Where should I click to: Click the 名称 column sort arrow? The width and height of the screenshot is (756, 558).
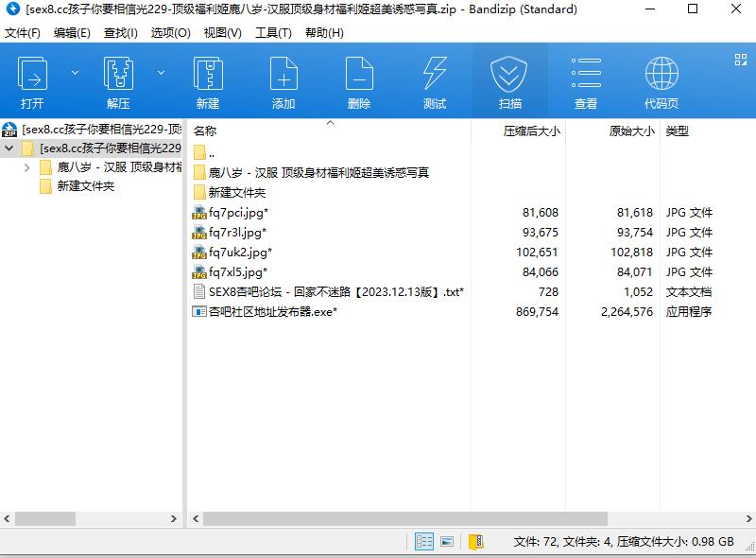330,123
